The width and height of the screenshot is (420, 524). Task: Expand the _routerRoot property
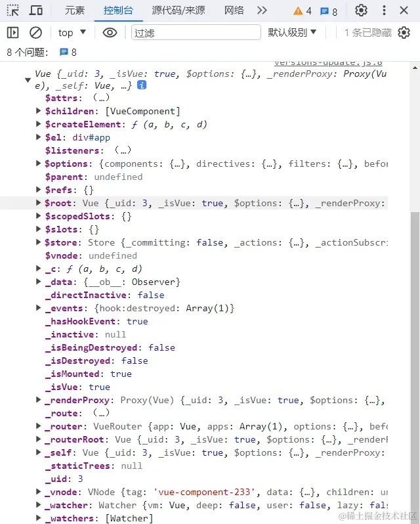pos(39,439)
